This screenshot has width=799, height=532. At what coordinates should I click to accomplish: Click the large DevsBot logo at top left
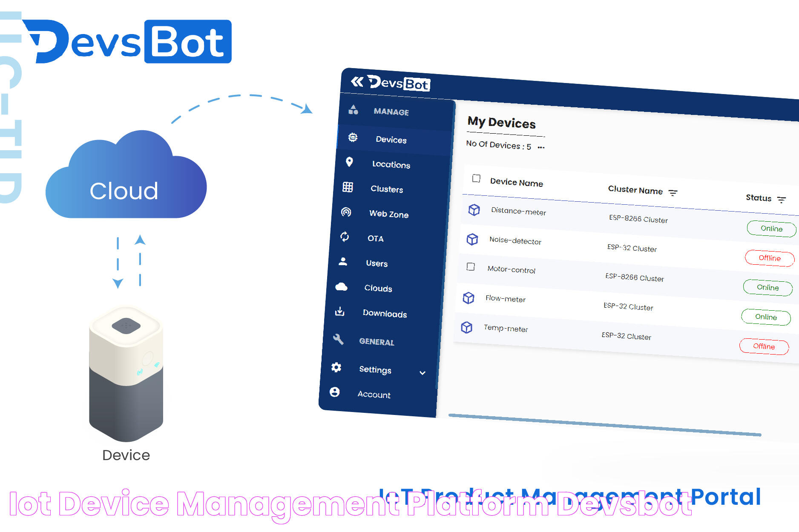(x=127, y=42)
